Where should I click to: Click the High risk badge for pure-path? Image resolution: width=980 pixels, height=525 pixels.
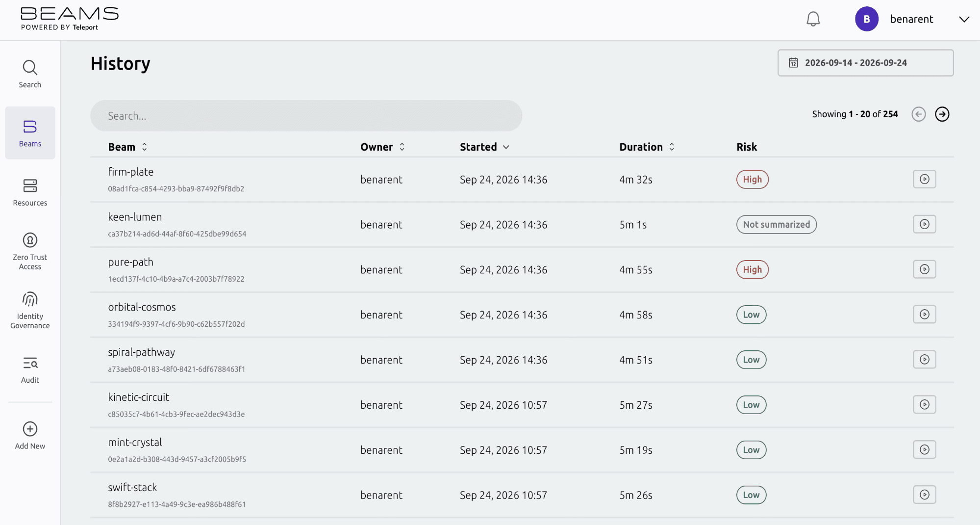coord(752,270)
